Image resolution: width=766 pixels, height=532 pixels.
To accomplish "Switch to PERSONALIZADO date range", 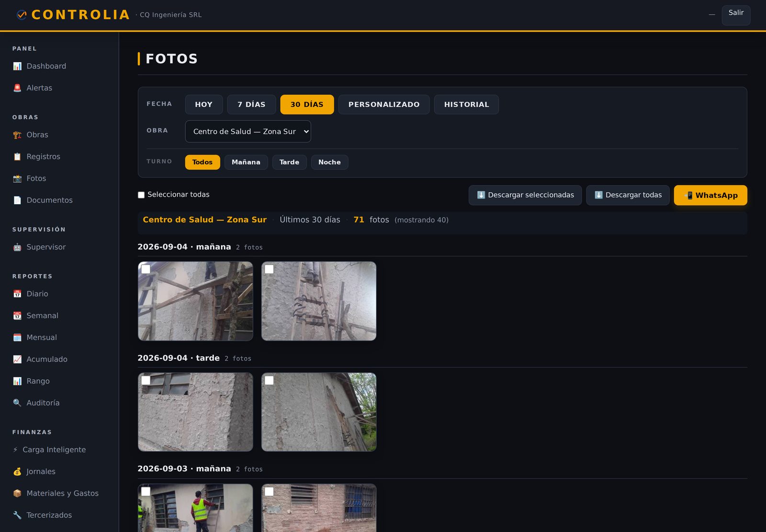I will click(384, 104).
